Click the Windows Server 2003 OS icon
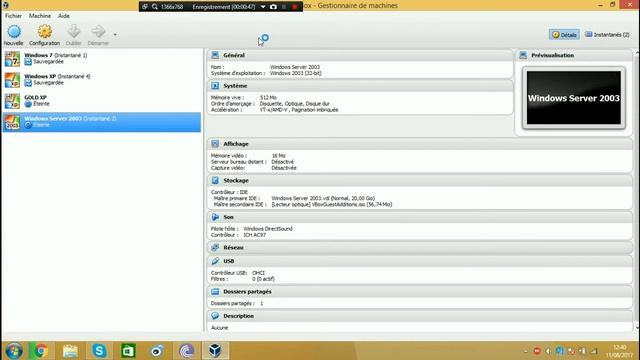 point(12,122)
